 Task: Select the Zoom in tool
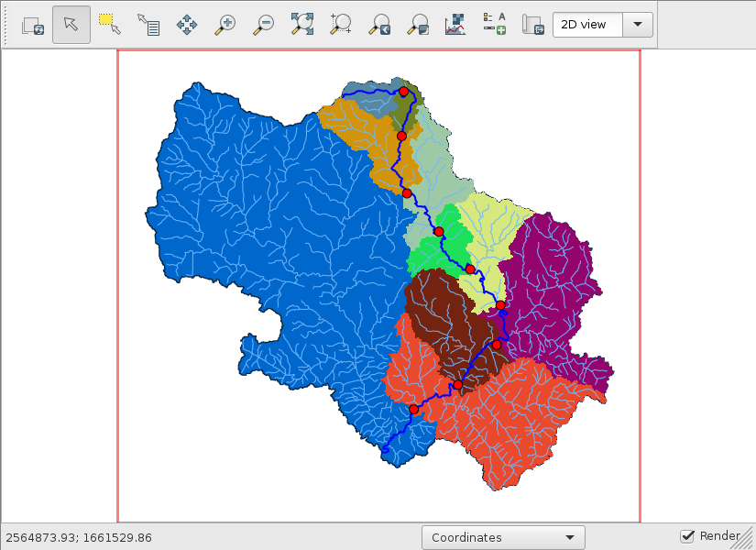225,25
